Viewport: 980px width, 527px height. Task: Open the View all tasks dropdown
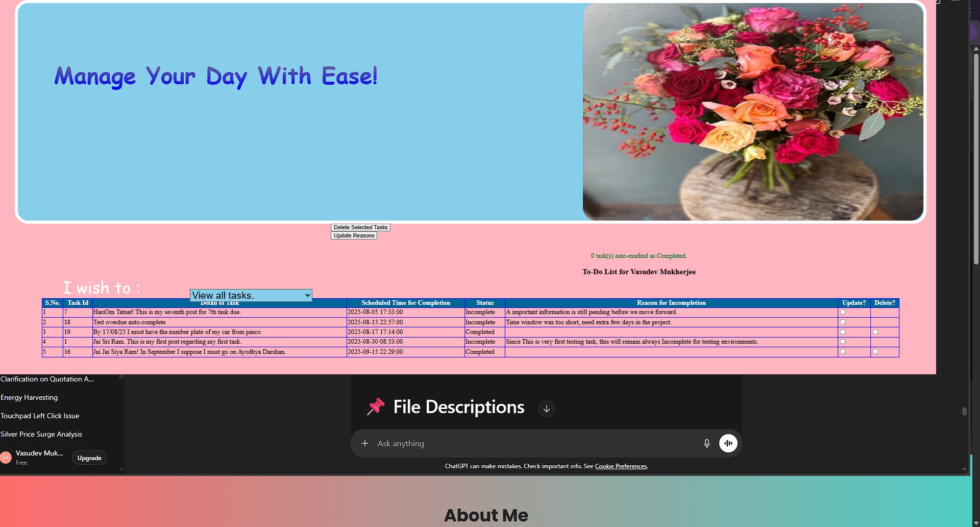pyautogui.click(x=251, y=295)
